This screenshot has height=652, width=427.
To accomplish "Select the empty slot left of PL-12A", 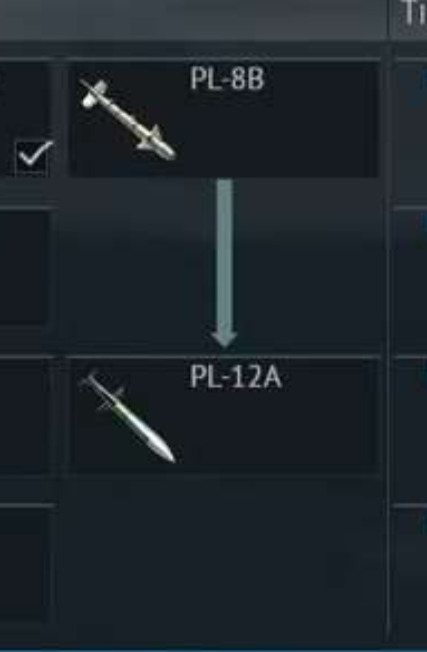I will [x=25, y=416].
